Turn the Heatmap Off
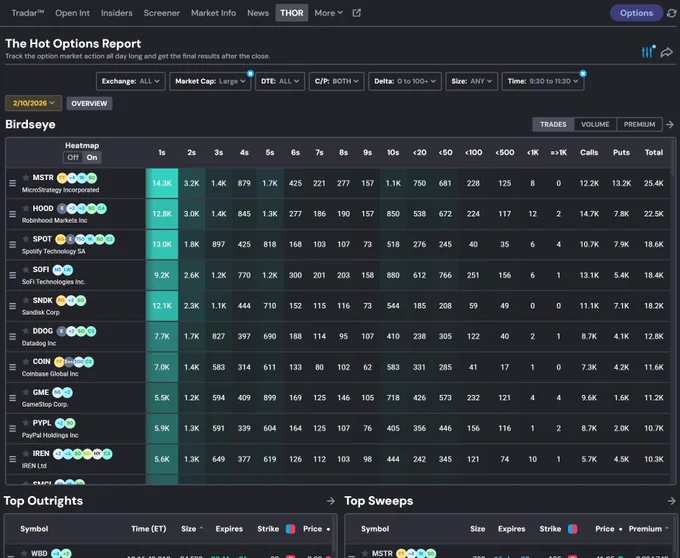The image size is (680, 558). pos(73,157)
